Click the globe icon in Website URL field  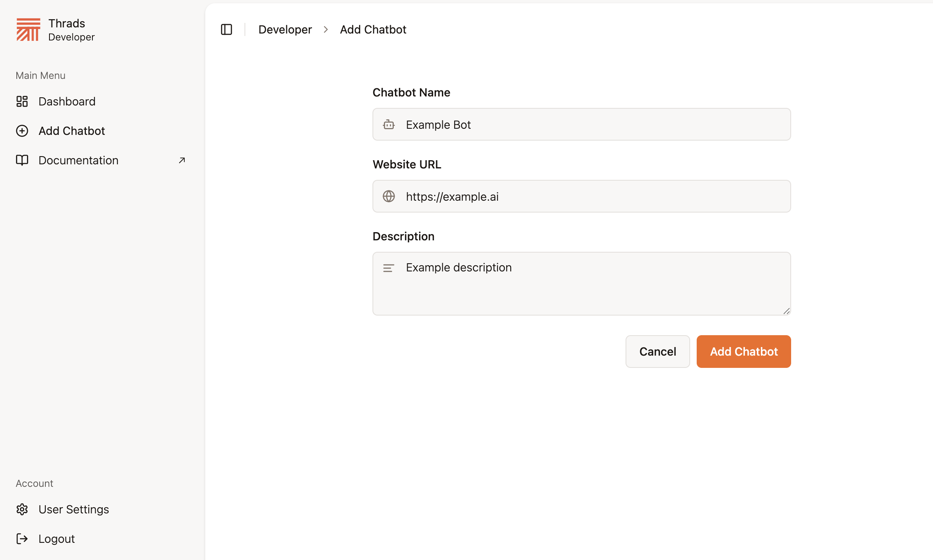point(389,197)
